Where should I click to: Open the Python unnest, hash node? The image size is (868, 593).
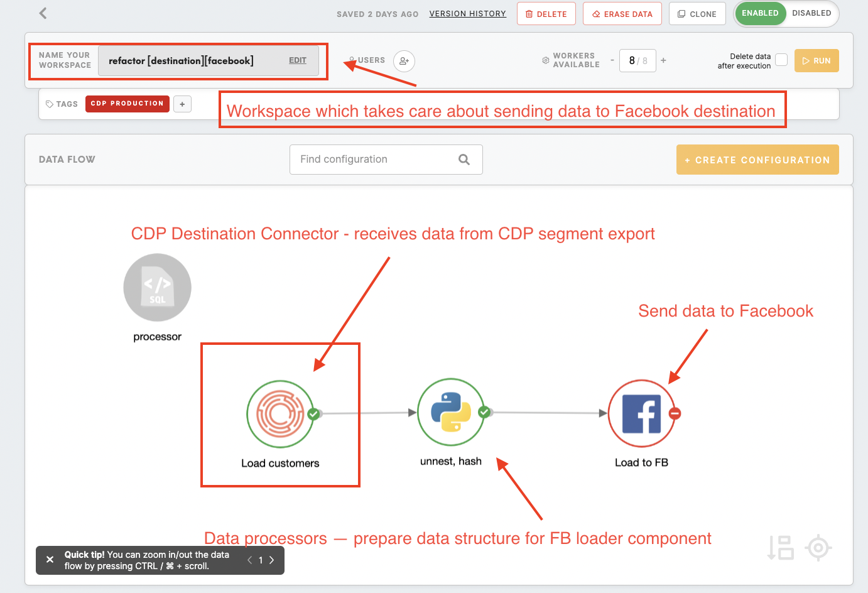pyautogui.click(x=451, y=412)
